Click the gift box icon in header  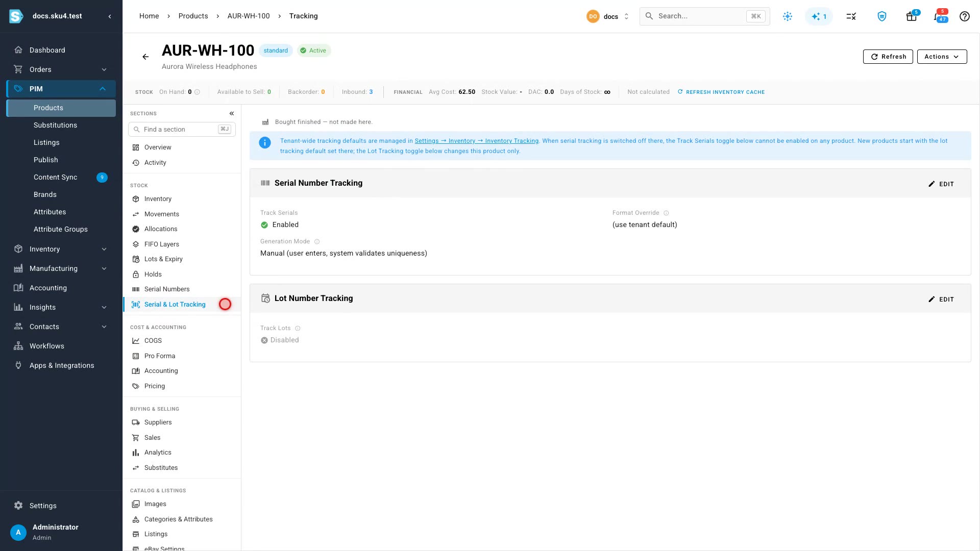(912, 16)
